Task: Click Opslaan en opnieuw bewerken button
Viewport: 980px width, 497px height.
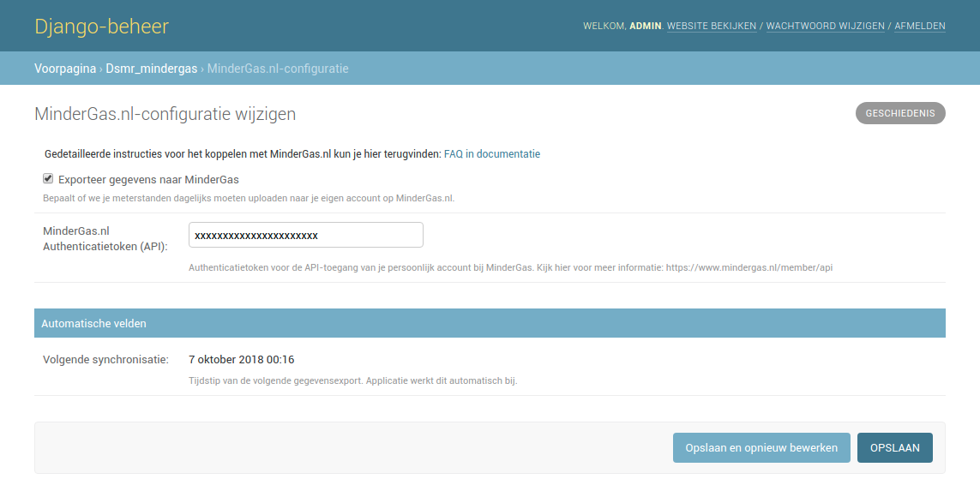Action: click(761, 447)
